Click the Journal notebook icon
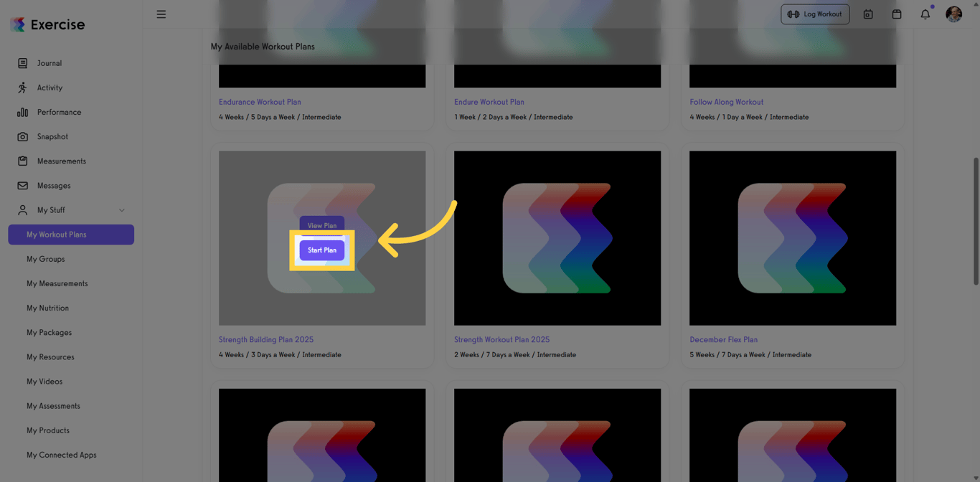 pos(23,63)
